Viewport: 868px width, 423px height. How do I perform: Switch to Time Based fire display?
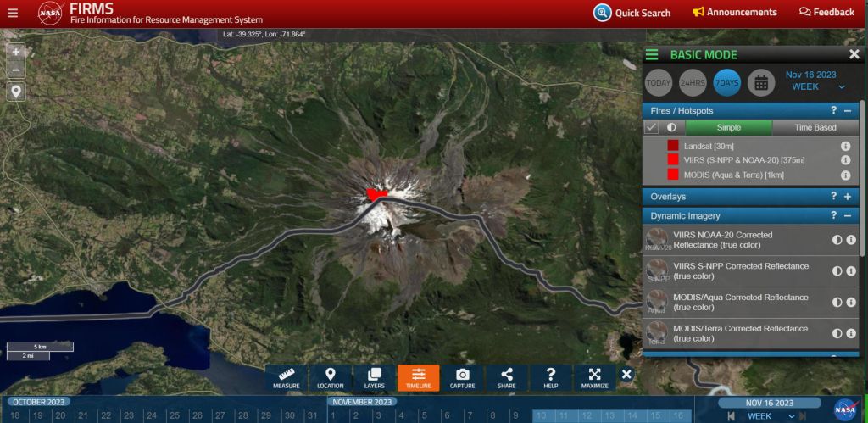[815, 128]
